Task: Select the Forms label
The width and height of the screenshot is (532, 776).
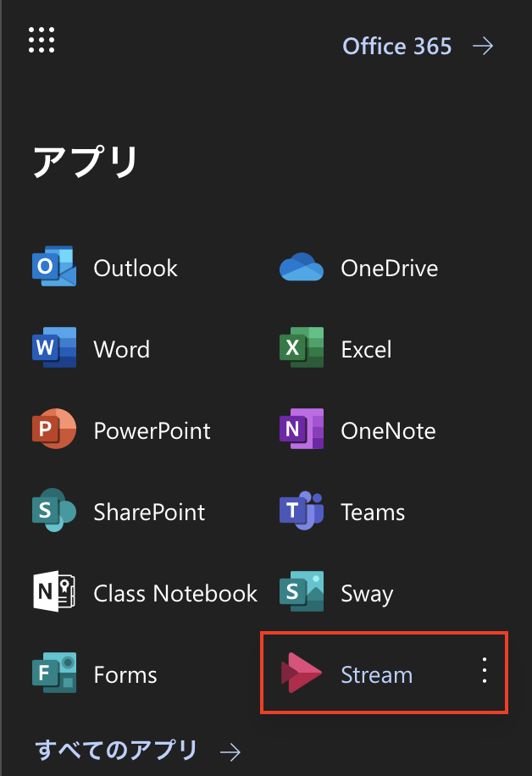Action: point(125,674)
